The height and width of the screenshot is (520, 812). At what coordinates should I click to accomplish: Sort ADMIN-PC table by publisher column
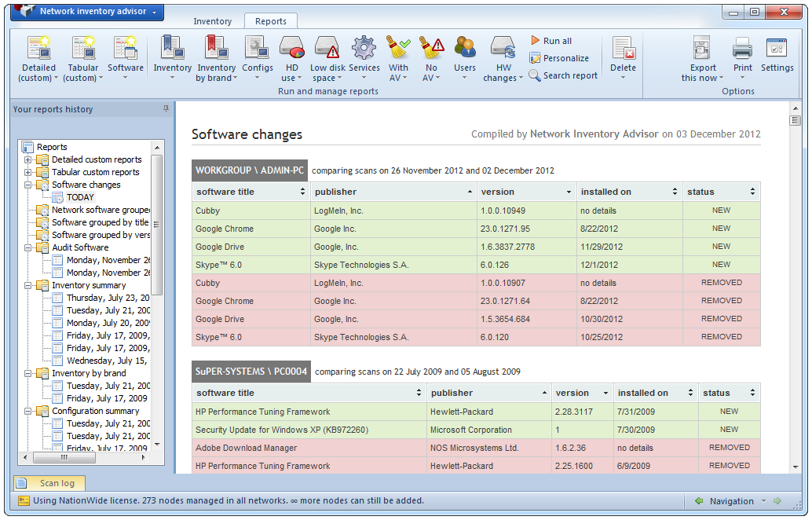(393, 192)
